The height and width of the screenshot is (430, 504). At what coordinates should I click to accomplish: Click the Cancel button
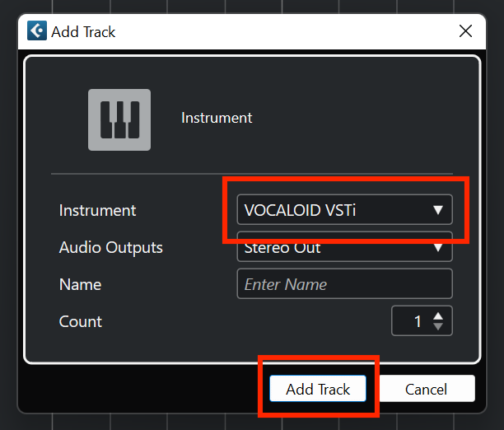coord(427,389)
